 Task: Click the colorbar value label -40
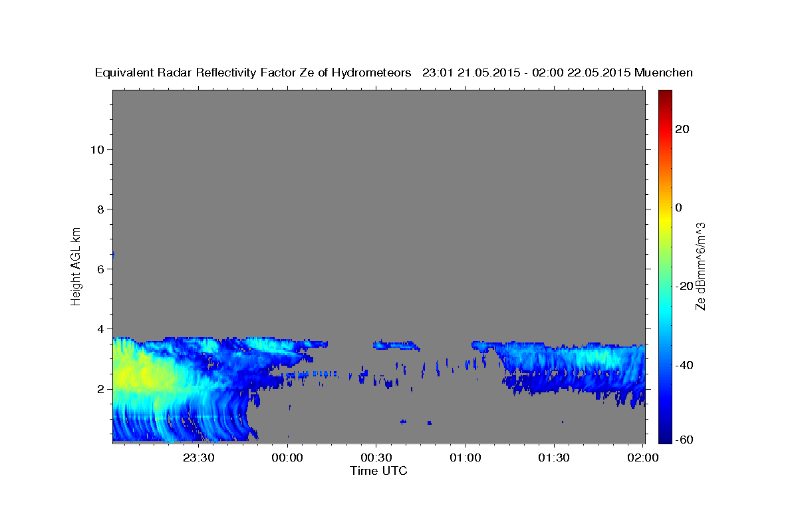[684, 365]
